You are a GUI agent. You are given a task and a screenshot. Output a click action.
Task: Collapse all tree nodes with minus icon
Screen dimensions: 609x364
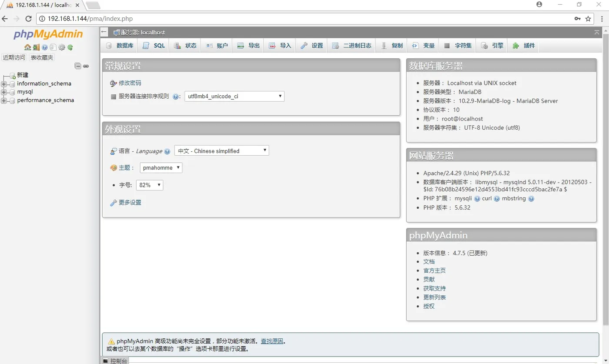pos(78,66)
